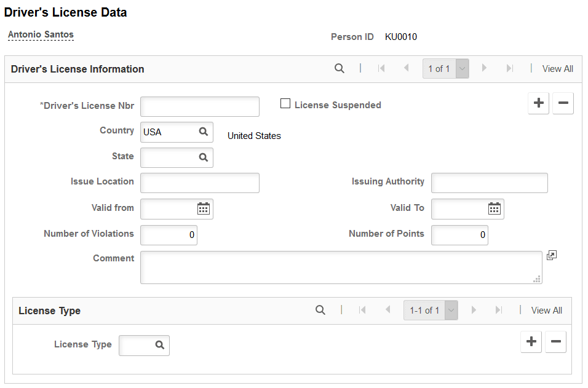Delete the current License Type row
Image resolution: width=588 pixels, height=388 pixels.
click(555, 341)
